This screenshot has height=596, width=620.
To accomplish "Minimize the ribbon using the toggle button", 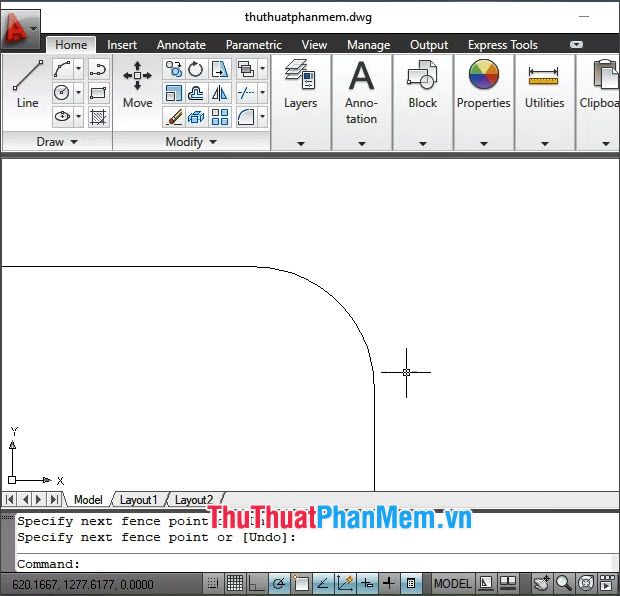I will pos(576,44).
